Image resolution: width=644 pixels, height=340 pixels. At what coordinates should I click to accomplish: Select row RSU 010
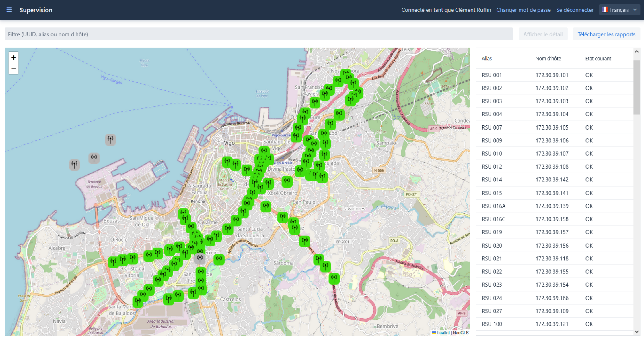(x=554, y=153)
